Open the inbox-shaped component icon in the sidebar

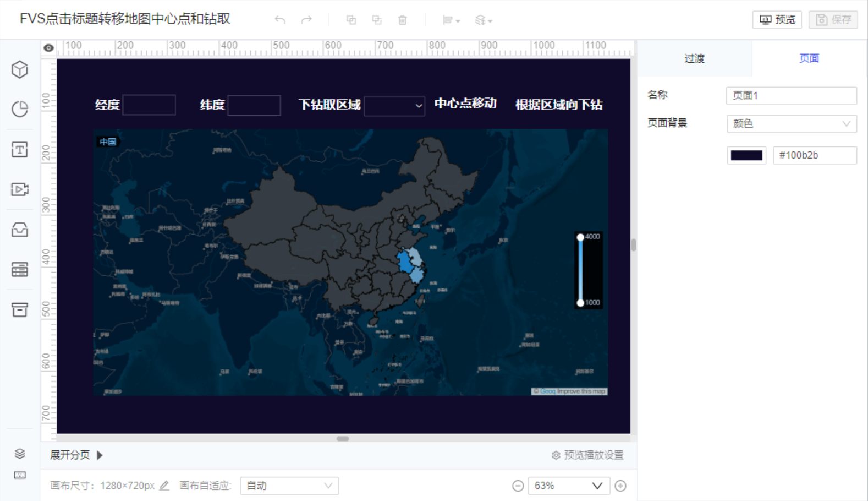point(20,230)
